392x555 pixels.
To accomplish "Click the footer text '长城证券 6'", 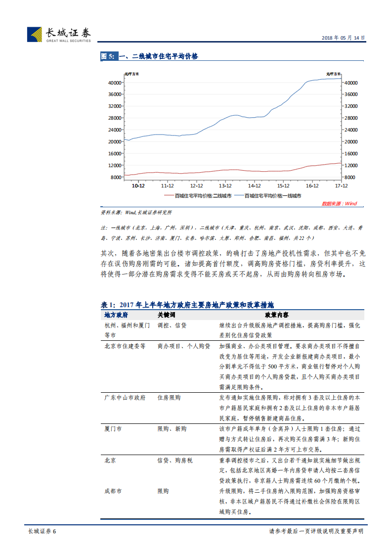I will click(42, 531).
